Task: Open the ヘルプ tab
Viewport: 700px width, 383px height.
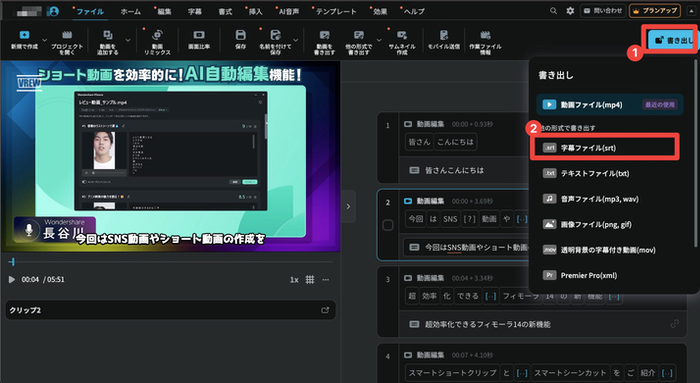Action: 413,12
